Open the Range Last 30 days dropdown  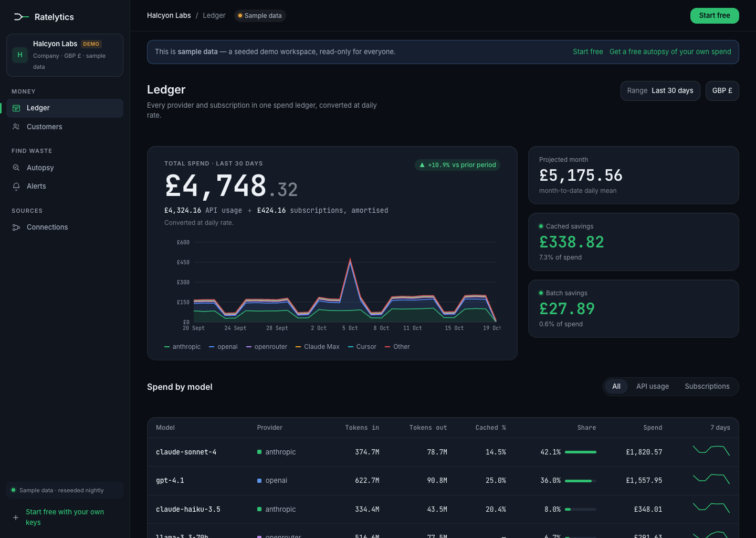pyautogui.click(x=660, y=91)
